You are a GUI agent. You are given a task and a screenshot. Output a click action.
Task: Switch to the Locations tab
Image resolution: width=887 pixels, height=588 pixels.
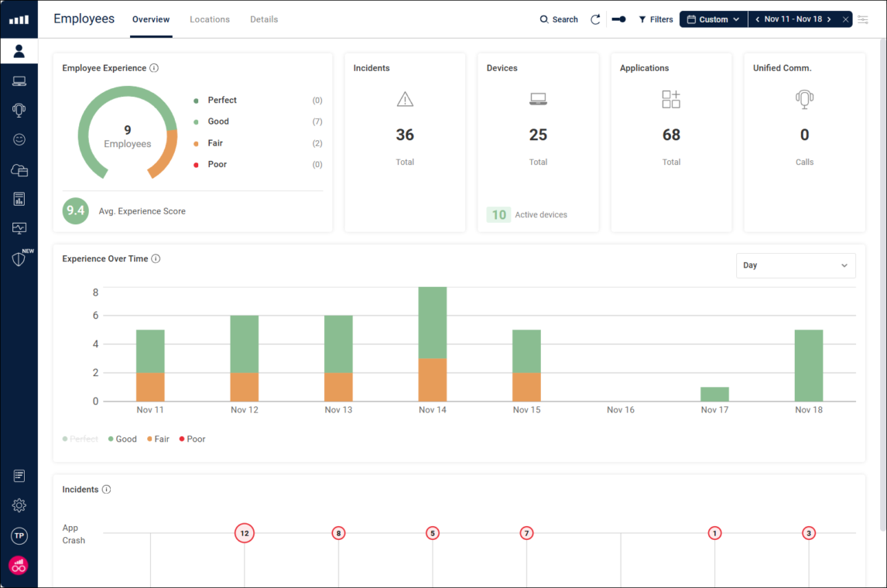[209, 19]
